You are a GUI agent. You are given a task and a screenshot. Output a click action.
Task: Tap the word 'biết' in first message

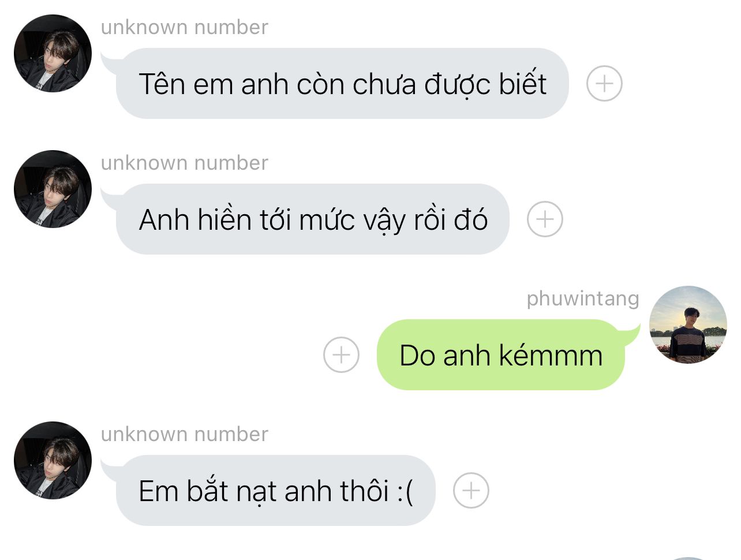coord(523,83)
